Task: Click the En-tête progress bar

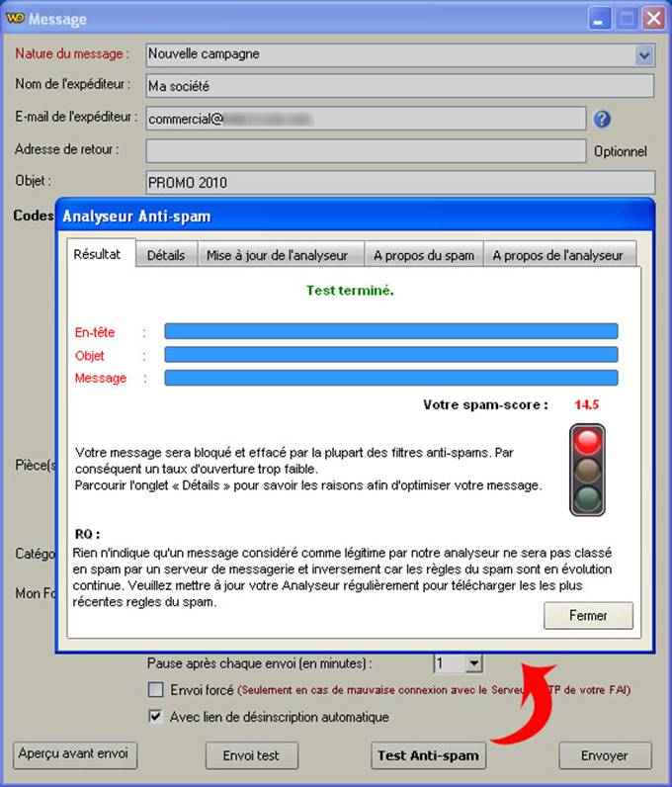Action: tap(391, 331)
